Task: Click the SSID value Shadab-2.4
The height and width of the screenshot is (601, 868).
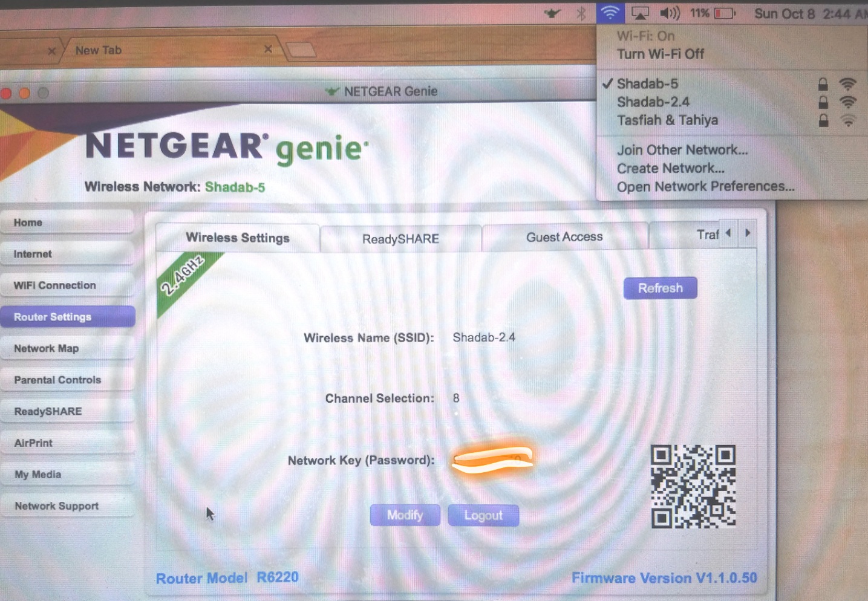Action: coord(484,337)
